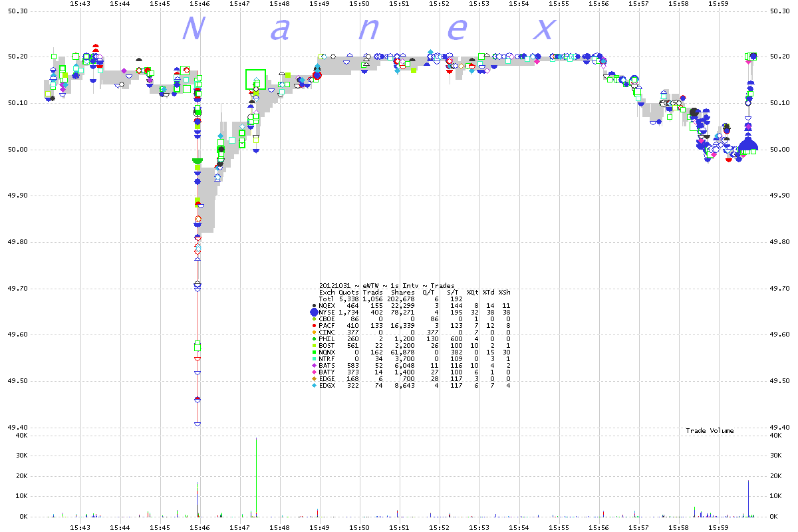This screenshot has width=798, height=532.
Task: Click the '50.00' price label on the left axis
Action: coord(19,150)
